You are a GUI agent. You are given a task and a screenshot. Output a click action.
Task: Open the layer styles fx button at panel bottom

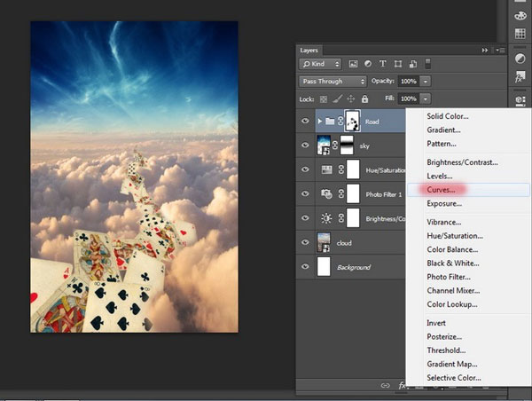402,385
